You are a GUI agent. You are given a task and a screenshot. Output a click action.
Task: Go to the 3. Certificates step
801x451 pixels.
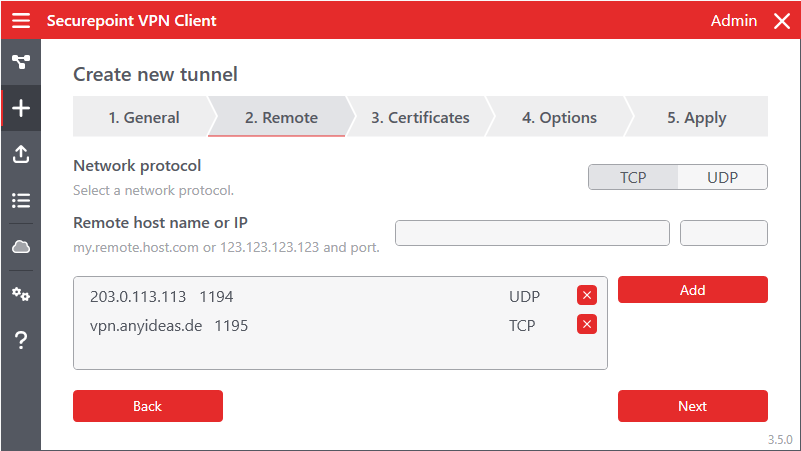420,117
